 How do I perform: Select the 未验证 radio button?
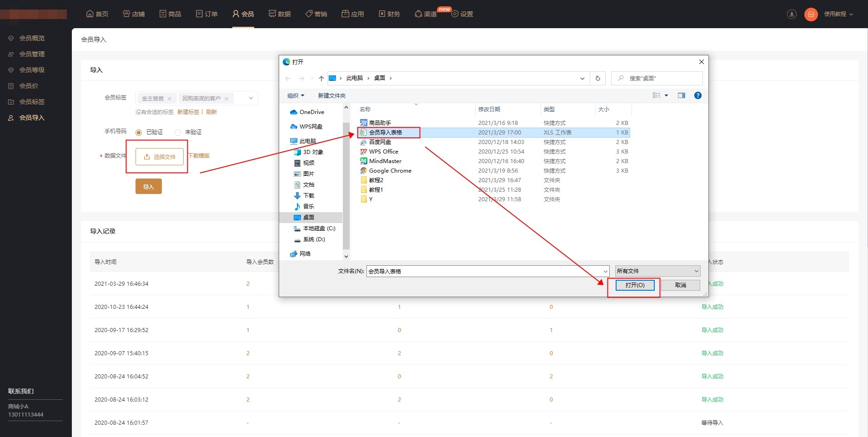tap(178, 133)
